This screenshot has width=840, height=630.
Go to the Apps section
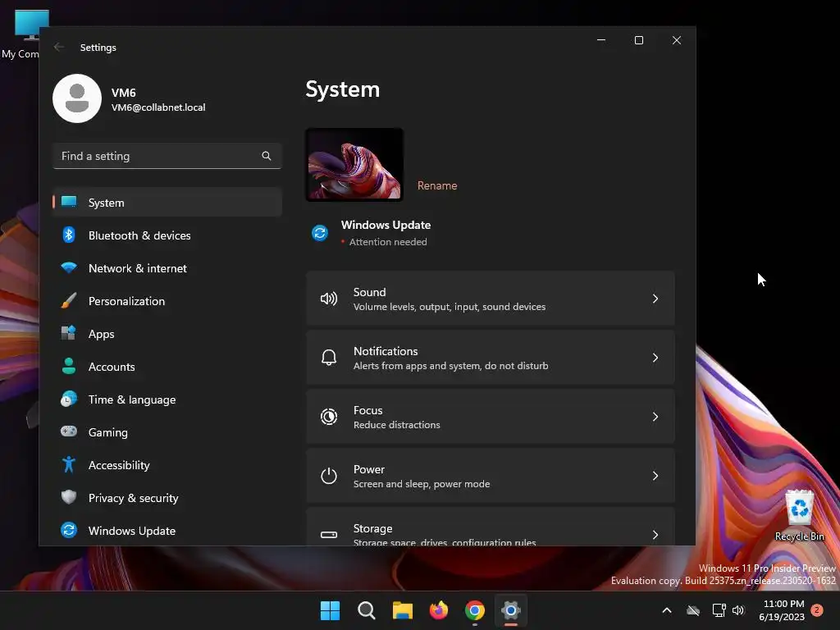point(167,334)
